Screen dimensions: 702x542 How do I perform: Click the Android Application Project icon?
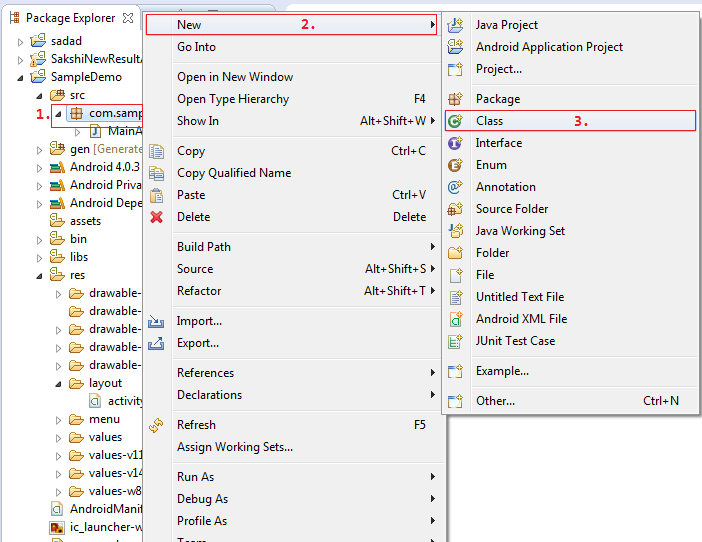456,47
